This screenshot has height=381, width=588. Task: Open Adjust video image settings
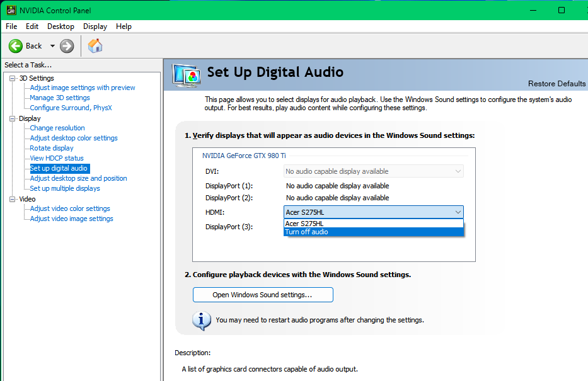[x=72, y=219]
